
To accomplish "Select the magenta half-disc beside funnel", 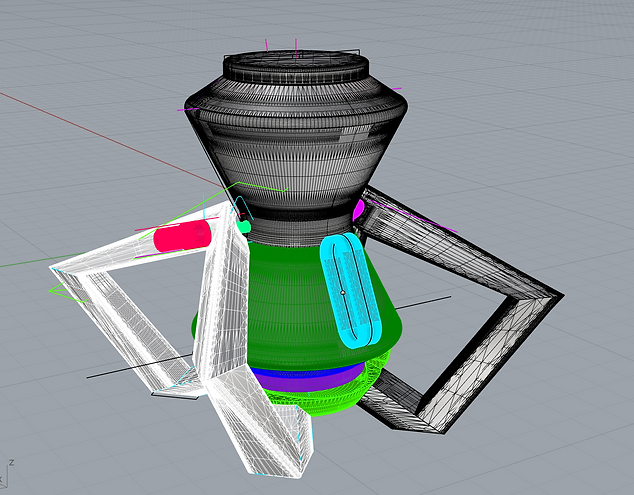I will click(358, 210).
